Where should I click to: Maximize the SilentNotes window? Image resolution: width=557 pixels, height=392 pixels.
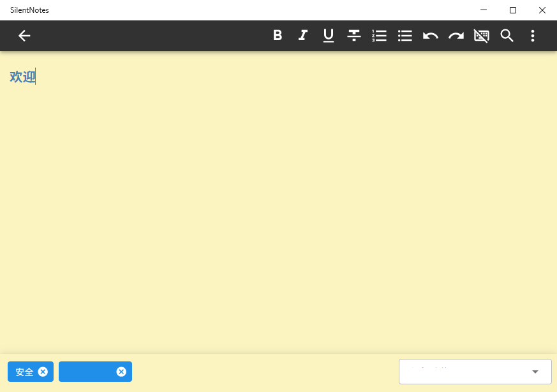click(x=512, y=10)
